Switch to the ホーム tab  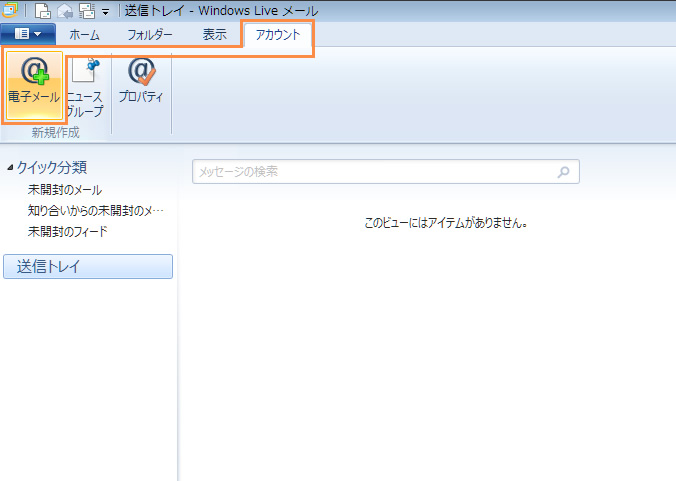click(84, 34)
